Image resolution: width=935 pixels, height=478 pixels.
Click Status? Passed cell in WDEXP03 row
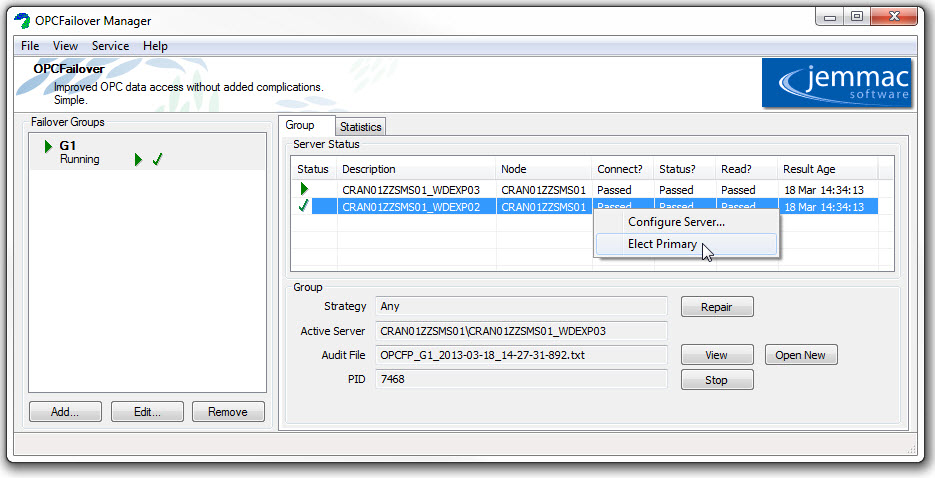685,190
